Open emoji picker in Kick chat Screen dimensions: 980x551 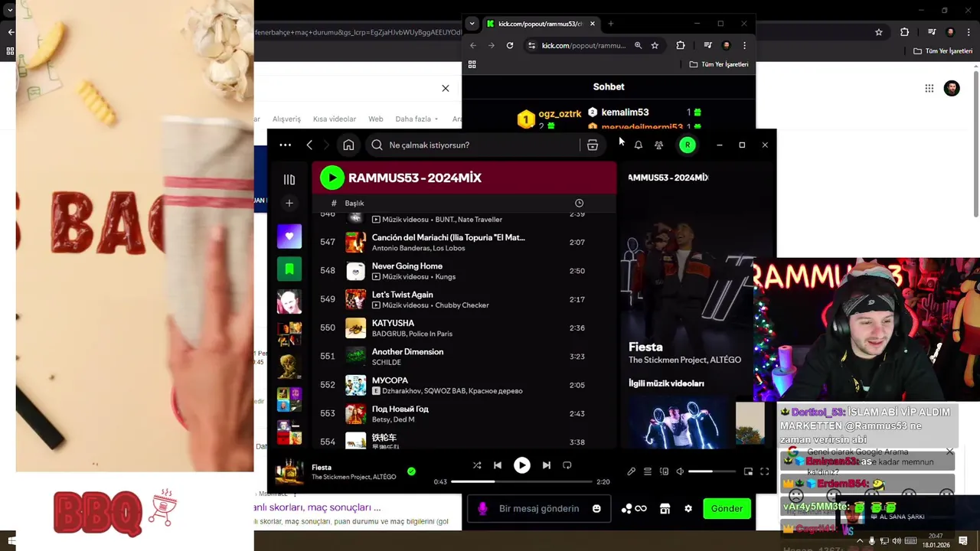click(x=596, y=508)
